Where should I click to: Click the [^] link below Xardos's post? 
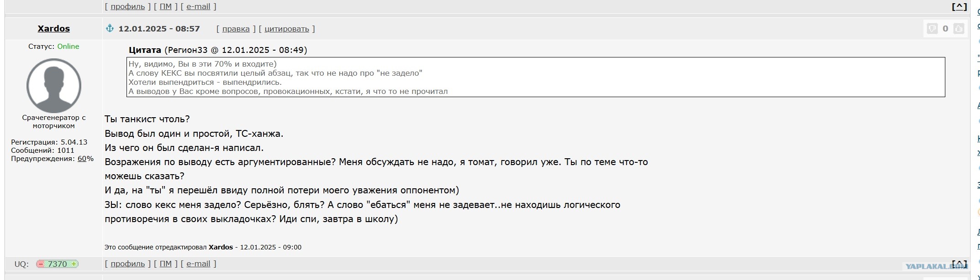pyautogui.click(x=959, y=264)
